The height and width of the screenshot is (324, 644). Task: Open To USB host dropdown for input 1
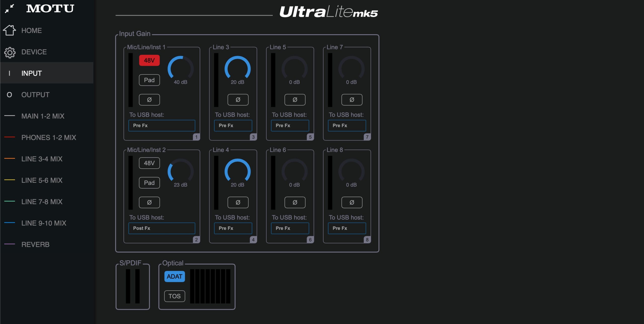pyautogui.click(x=162, y=125)
